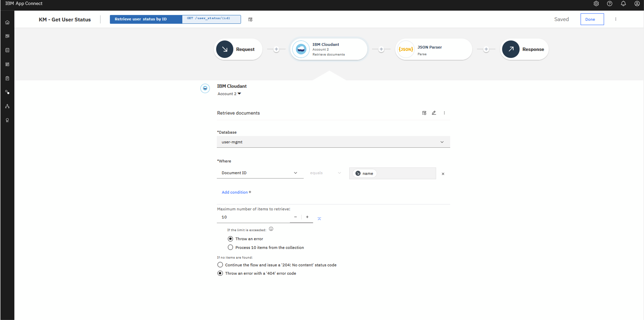The height and width of the screenshot is (320, 644).
Task: Click the info icon beside limit exceeded
Action: coord(271,229)
